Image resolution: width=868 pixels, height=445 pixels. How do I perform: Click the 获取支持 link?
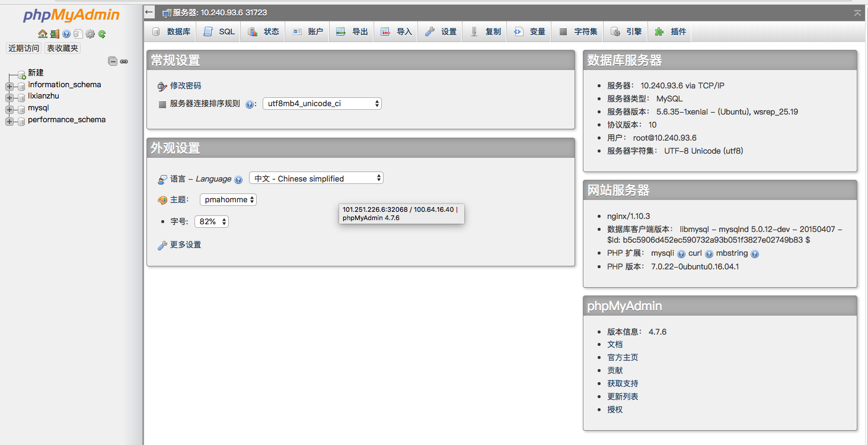point(623,383)
